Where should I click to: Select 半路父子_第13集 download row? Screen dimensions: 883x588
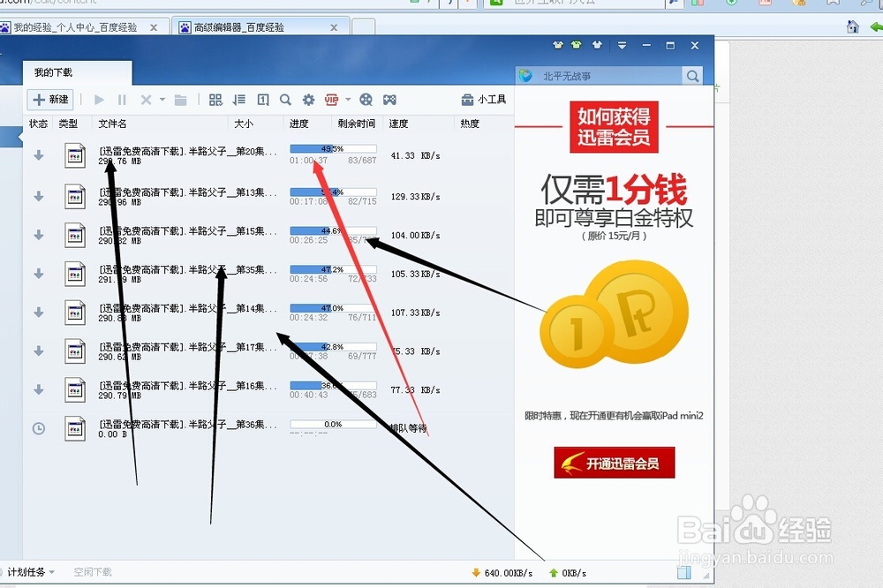pos(268,197)
